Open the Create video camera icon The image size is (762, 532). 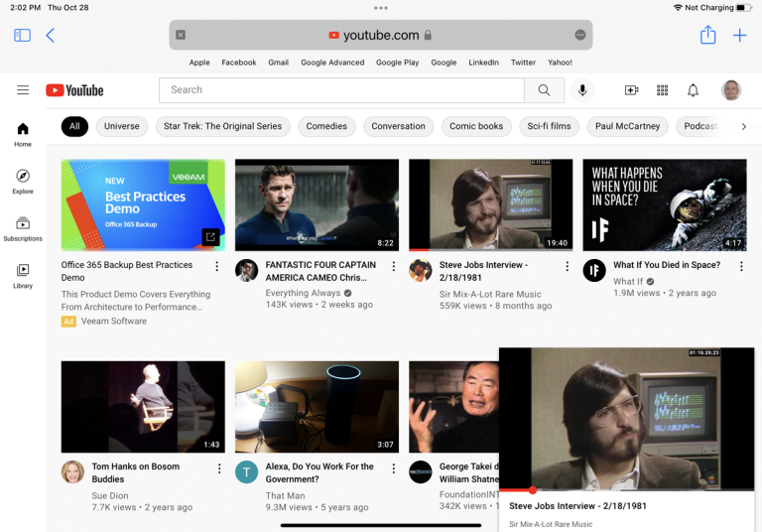coord(631,90)
